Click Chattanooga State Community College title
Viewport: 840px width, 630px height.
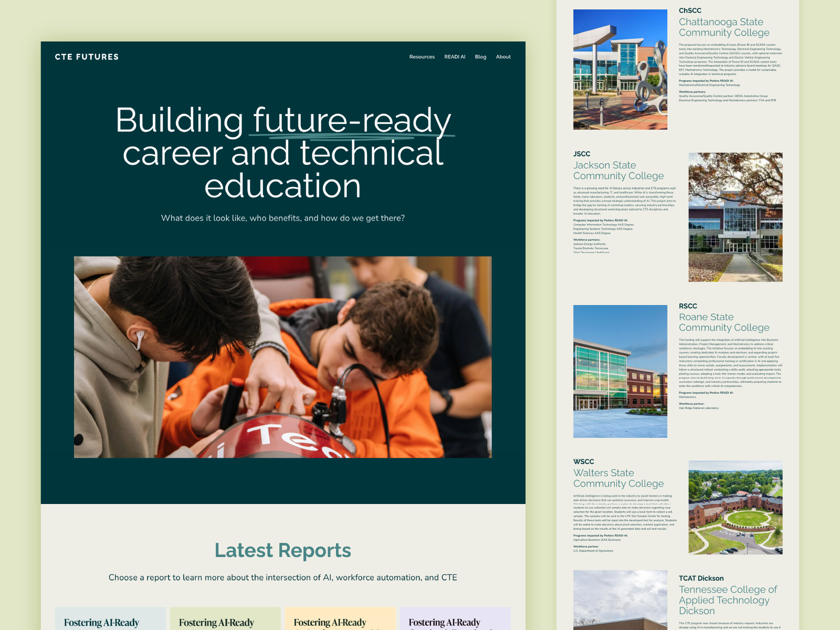click(724, 27)
